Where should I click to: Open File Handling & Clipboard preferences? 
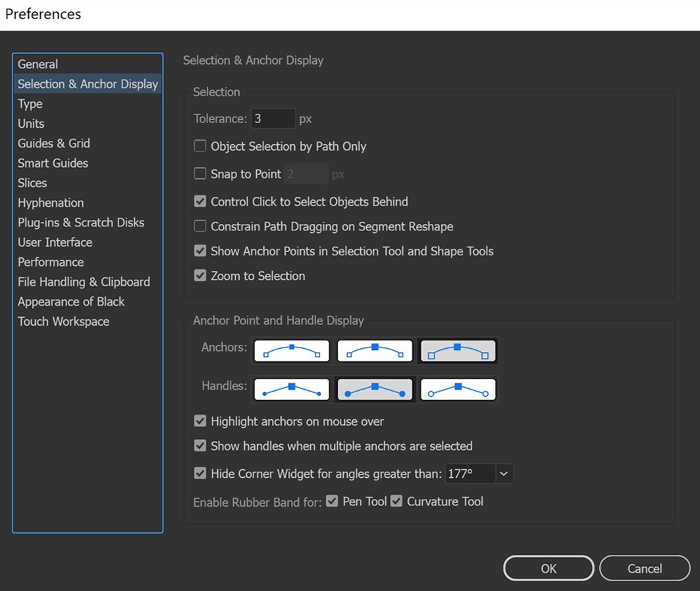point(88,282)
